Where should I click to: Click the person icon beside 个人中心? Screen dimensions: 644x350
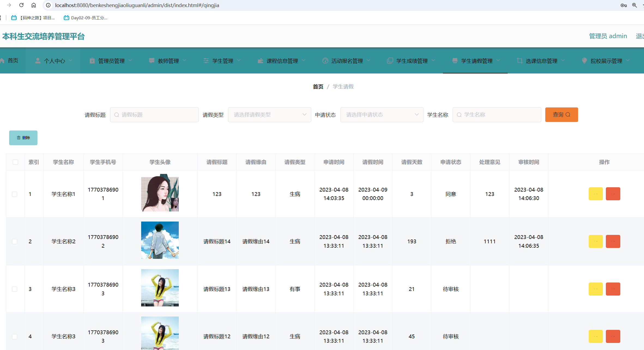38,61
